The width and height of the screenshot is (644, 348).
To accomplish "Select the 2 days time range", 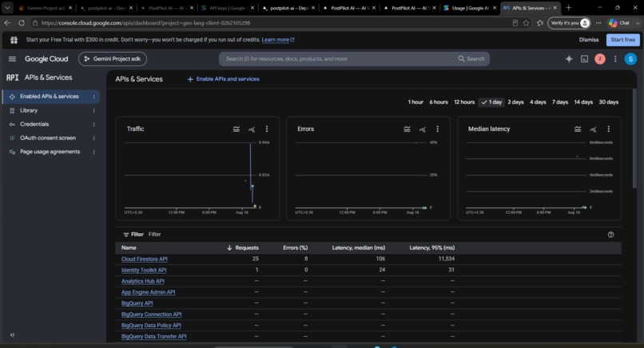I will tap(515, 102).
